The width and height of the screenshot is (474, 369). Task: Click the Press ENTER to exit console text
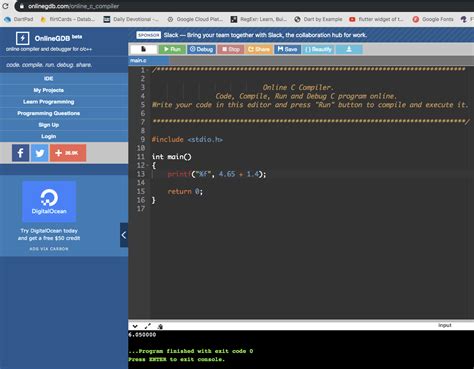[177, 359]
